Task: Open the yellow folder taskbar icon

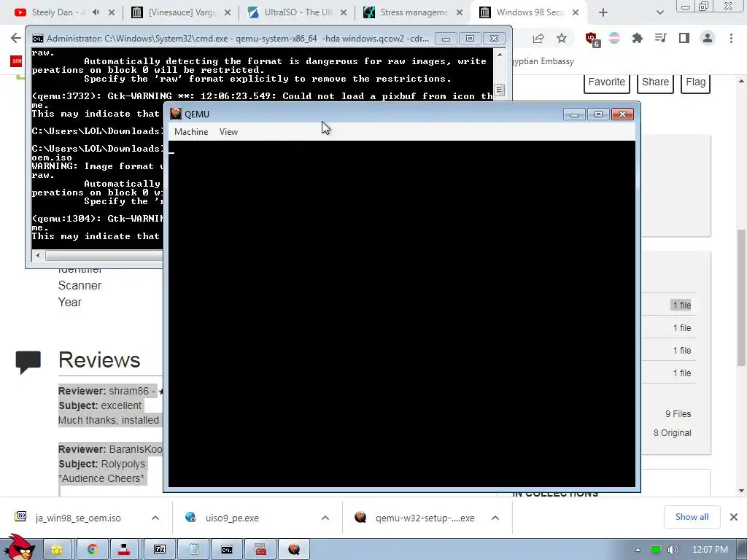Action: (57, 550)
